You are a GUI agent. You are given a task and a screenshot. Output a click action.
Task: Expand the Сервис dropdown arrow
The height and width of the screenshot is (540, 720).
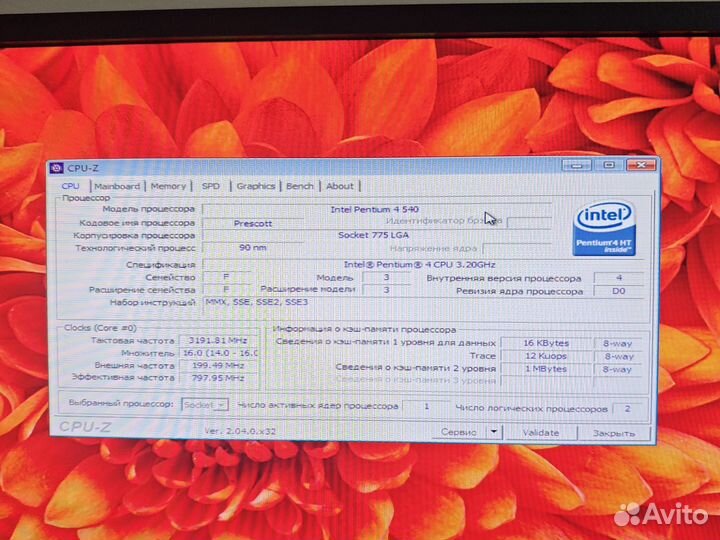click(494, 432)
